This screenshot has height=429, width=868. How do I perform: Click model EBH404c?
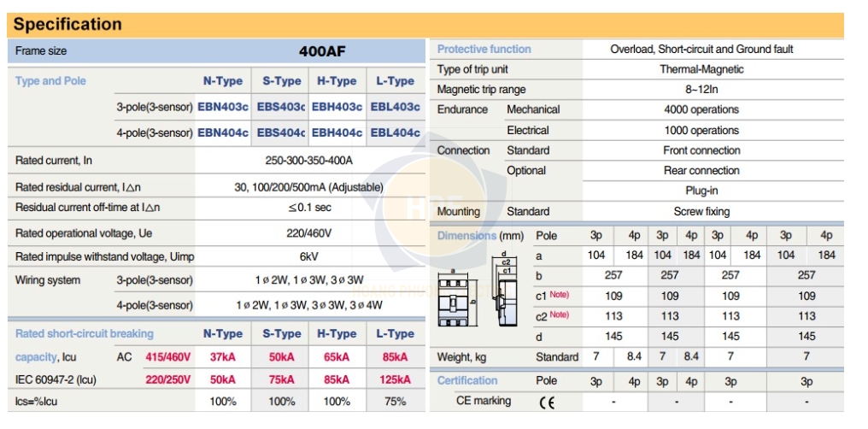[337, 132]
